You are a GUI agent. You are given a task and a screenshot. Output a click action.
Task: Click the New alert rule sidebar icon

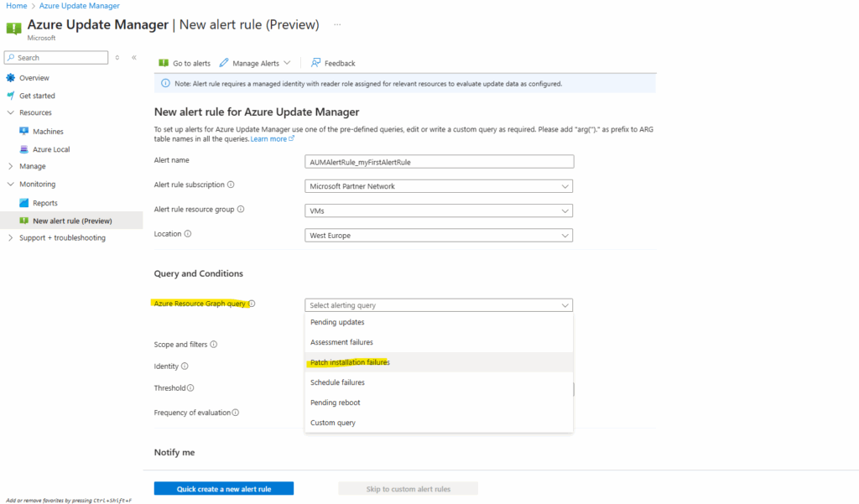23,221
